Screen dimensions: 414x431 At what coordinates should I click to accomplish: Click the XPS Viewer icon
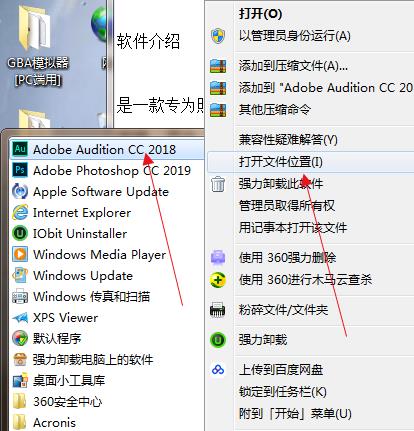(x=20, y=318)
